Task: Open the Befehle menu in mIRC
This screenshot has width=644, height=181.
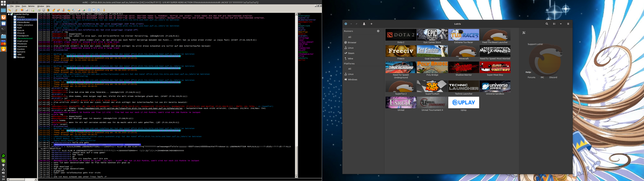Action: [32, 6]
